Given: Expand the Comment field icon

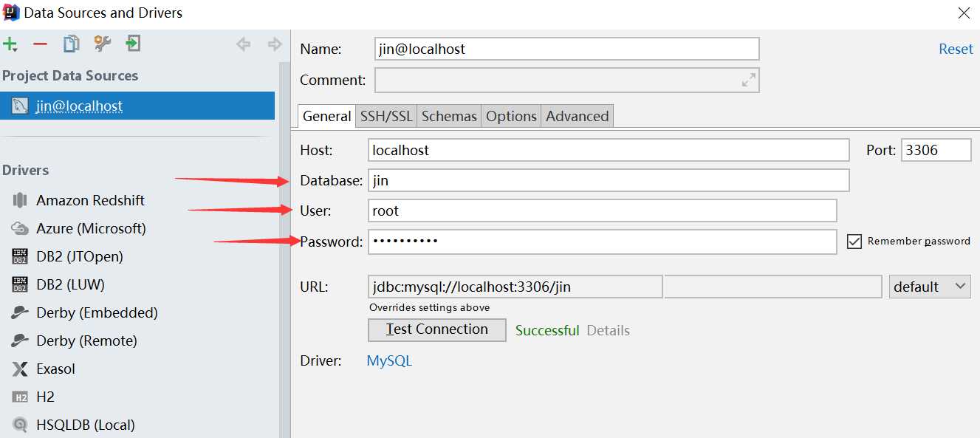Looking at the screenshot, I should [749, 80].
